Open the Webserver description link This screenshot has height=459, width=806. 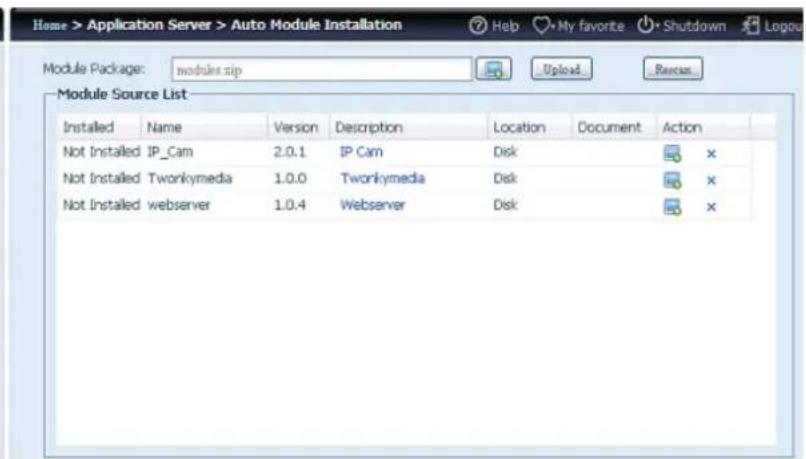pos(372,205)
